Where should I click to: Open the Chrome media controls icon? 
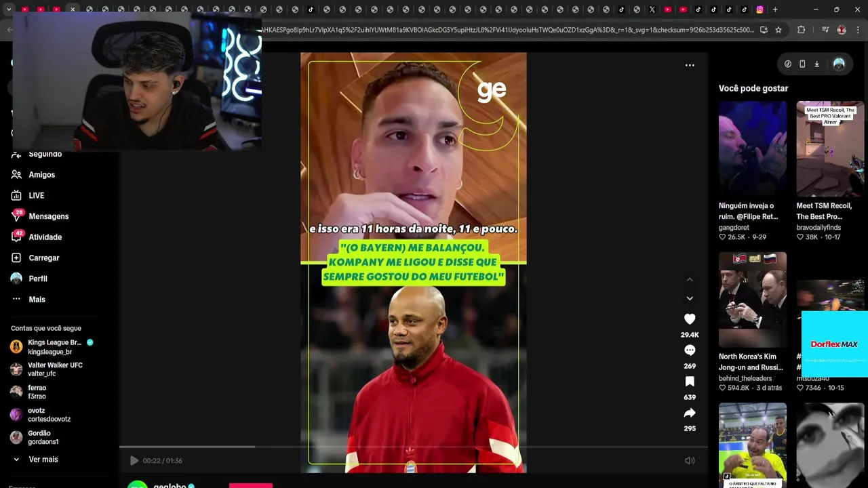[825, 30]
